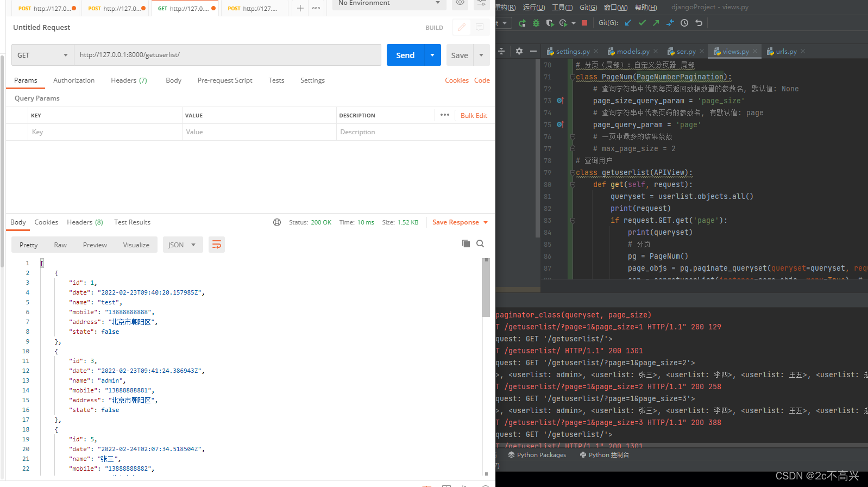
Task: Click the pencil edit icon beside BUILD
Action: 462,27
